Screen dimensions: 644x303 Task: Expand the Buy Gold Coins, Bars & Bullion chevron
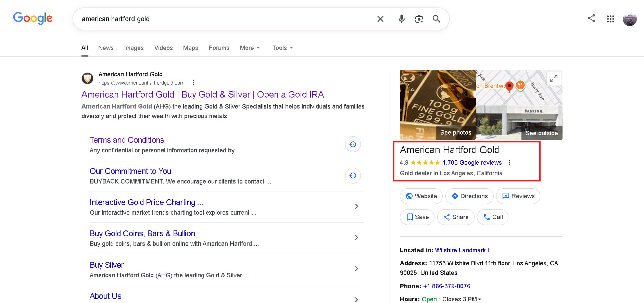click(x=356, y=238)
